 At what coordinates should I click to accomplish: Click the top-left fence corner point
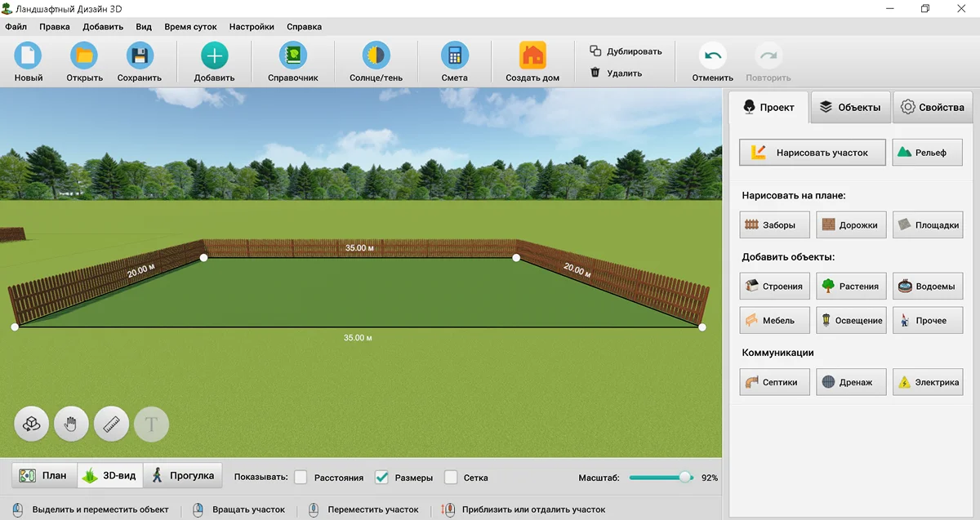[203, 257]
